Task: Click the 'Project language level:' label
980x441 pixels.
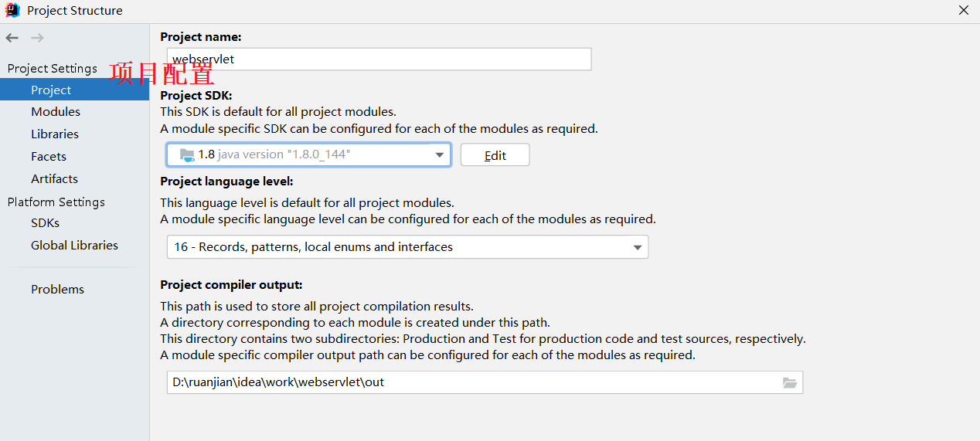Action: (226, 182)
